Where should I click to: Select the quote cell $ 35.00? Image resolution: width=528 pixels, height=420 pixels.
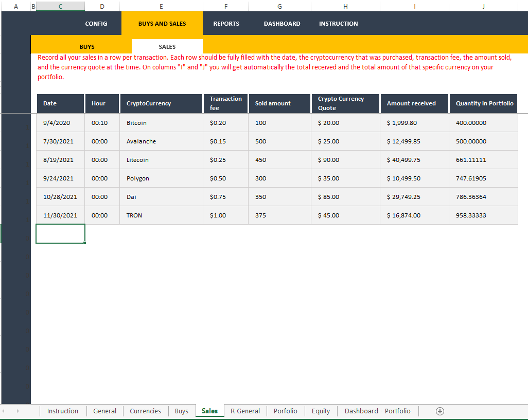coord(345,178)
